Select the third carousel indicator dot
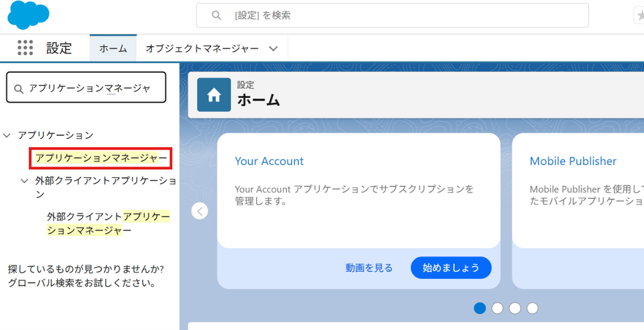The image size is (644, 330). pyautogui.click(x=515, y=308)
